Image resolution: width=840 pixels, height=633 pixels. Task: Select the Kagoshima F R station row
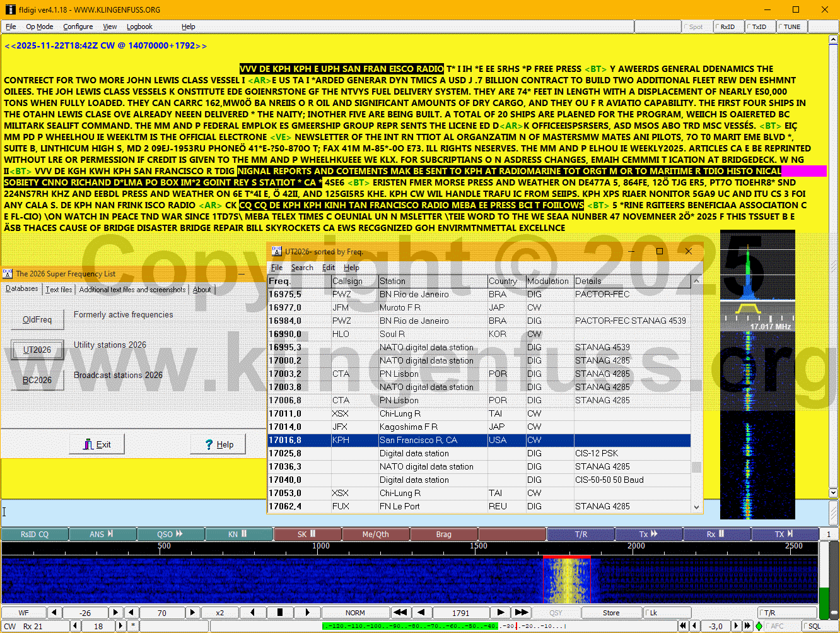(x=408, y=427)
